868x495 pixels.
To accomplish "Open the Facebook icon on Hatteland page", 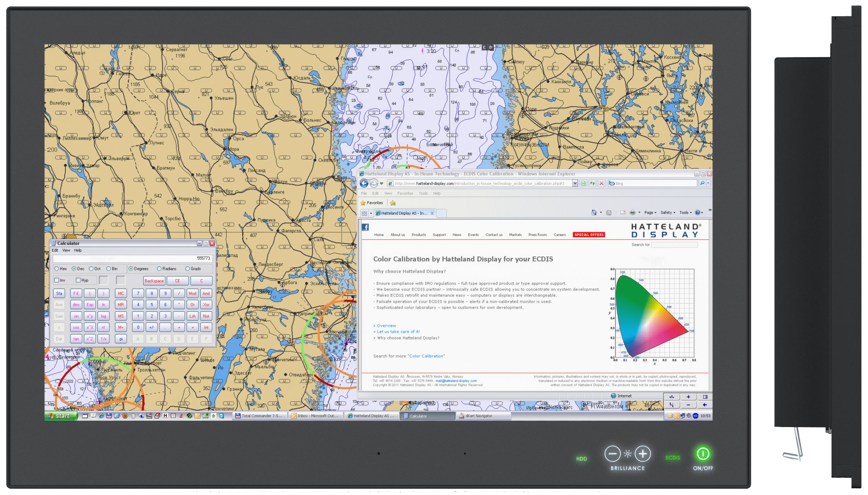I will click(x=365, y=227).
